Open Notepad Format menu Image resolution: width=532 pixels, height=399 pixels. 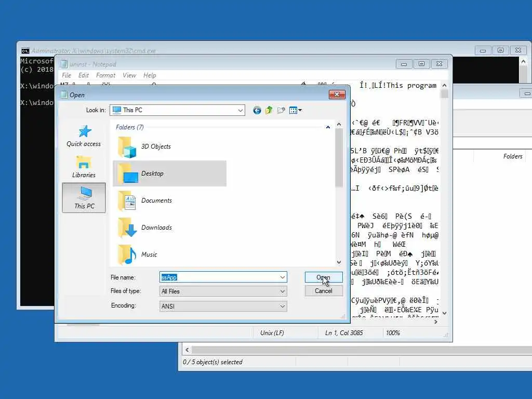coord(105,75)
